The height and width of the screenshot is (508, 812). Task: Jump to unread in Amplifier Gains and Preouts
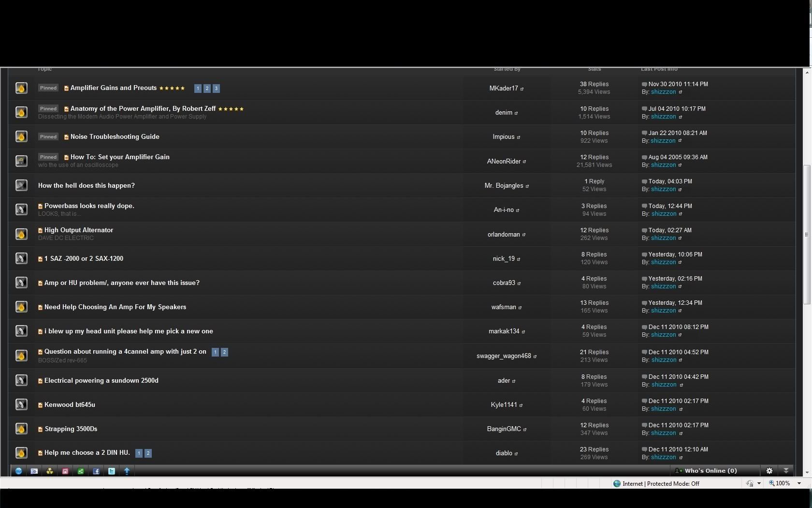click(x=66, y=89)
